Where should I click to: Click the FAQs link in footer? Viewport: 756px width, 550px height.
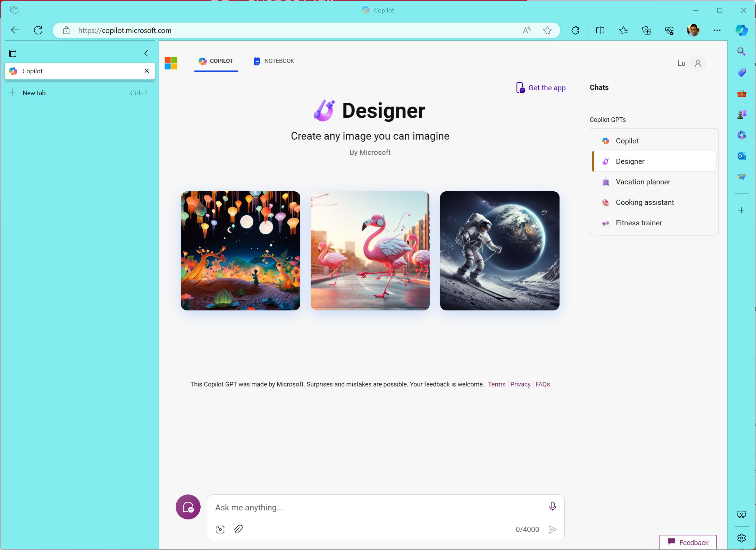point(542,384)
